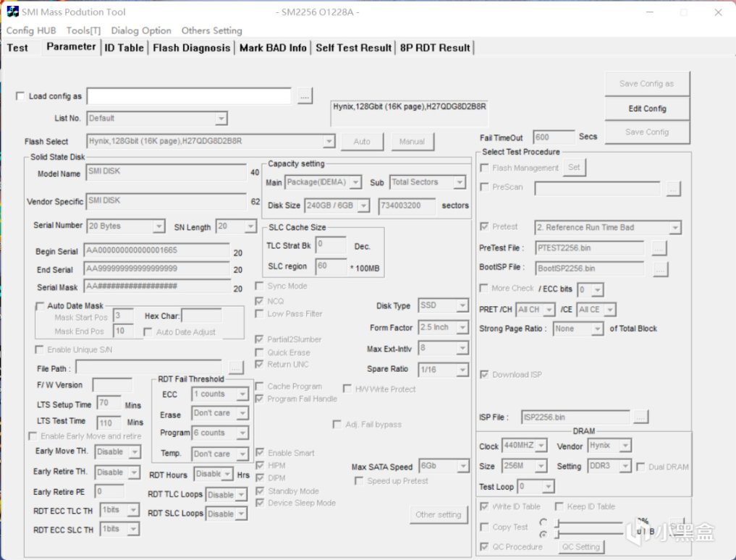Image resolution: width=736 pixels, height=560 pixels.
Task: Click browse button beside PreScan field
Action: click(x=673, y=189)
